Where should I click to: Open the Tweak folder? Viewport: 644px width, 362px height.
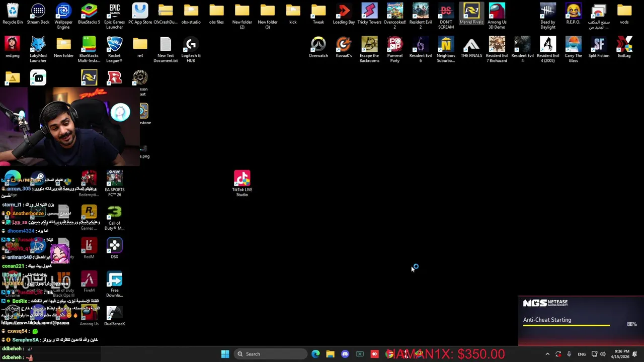[x=318, y=14]
